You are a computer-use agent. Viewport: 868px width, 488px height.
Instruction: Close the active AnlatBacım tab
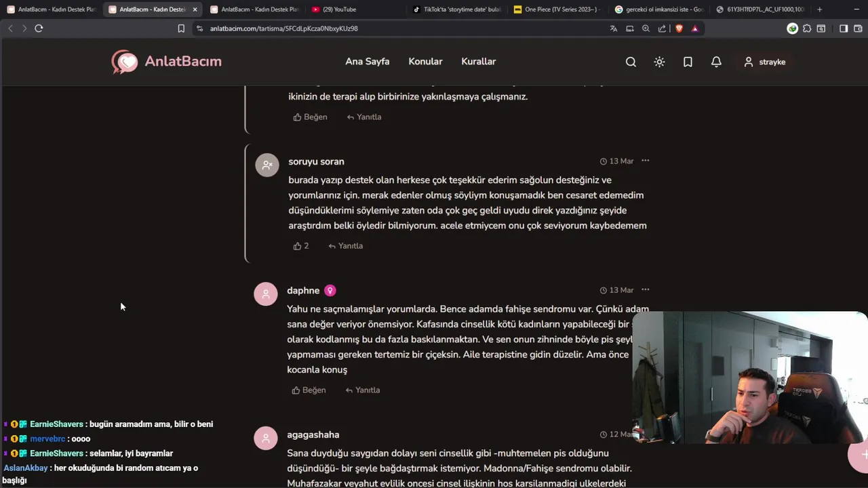coord(195,9)
